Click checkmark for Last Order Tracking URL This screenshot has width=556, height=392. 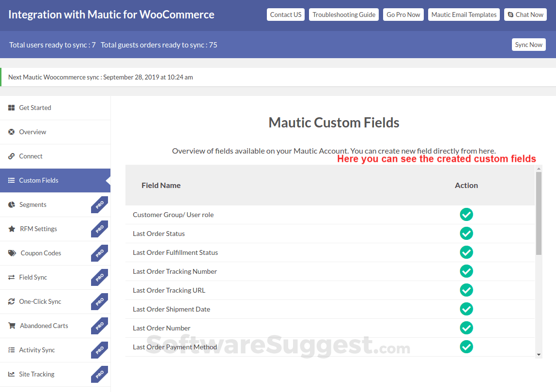466,290
